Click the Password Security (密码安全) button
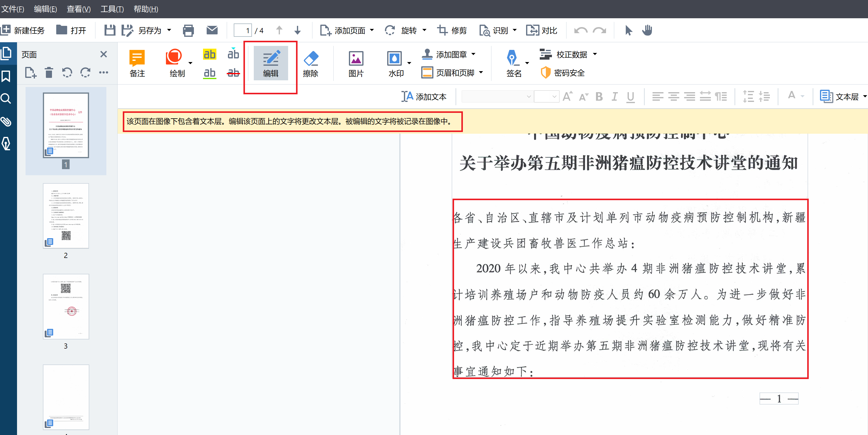Image resolution: width=868 pixels, height=435 pixels. [563, 72]
